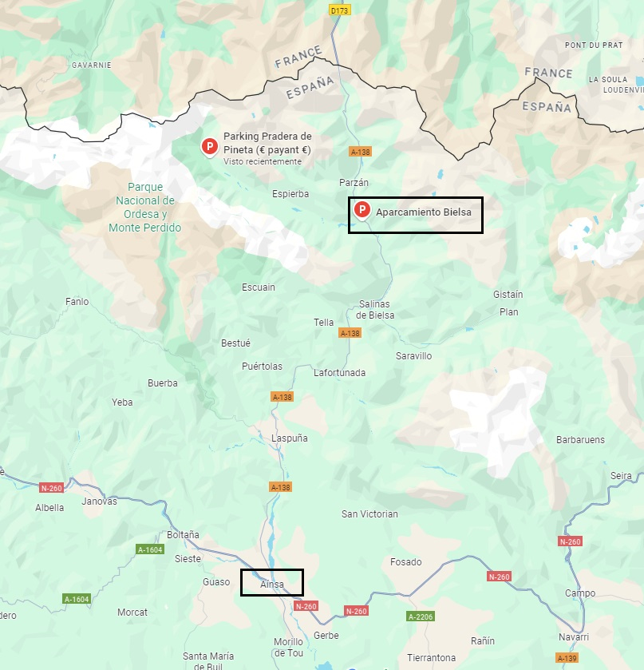Click the A-139 road shield
This screenshot has width=644, height=670.
[567, 658]
